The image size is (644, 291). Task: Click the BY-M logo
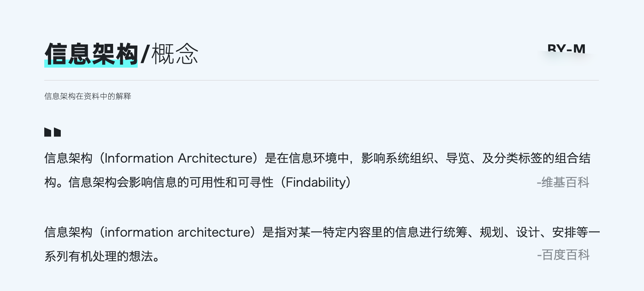(566, 50)
